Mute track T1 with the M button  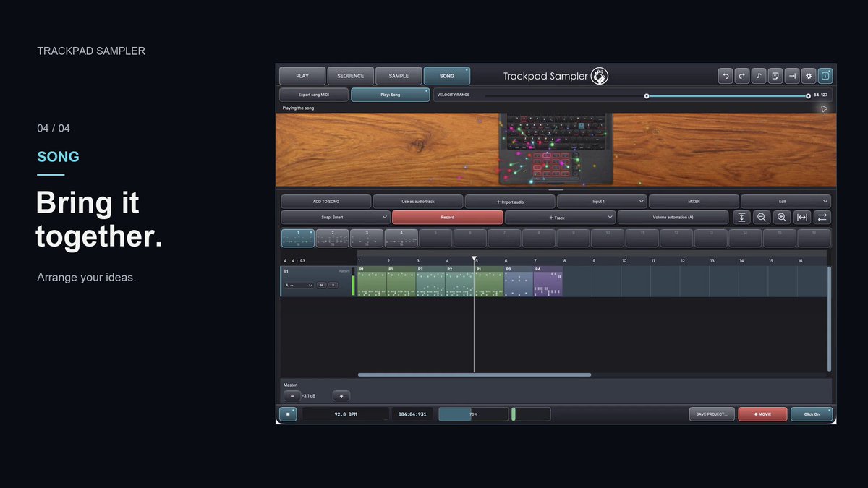(322, 286)
